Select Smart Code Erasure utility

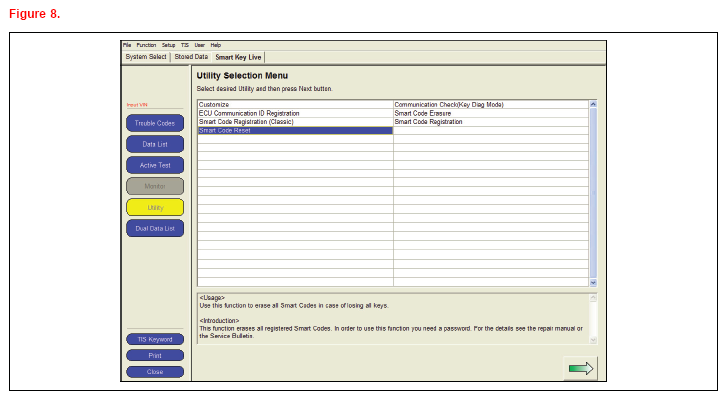point(423,113)
